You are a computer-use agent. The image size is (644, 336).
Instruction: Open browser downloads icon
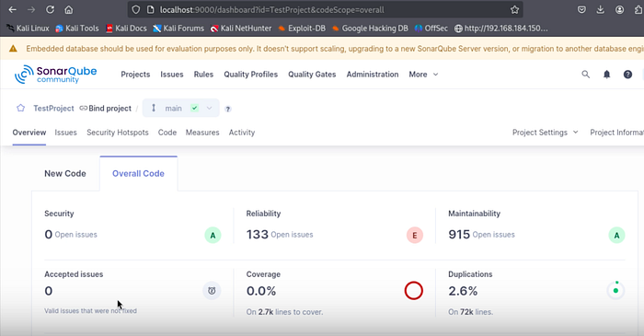click(x=601, y=9)
